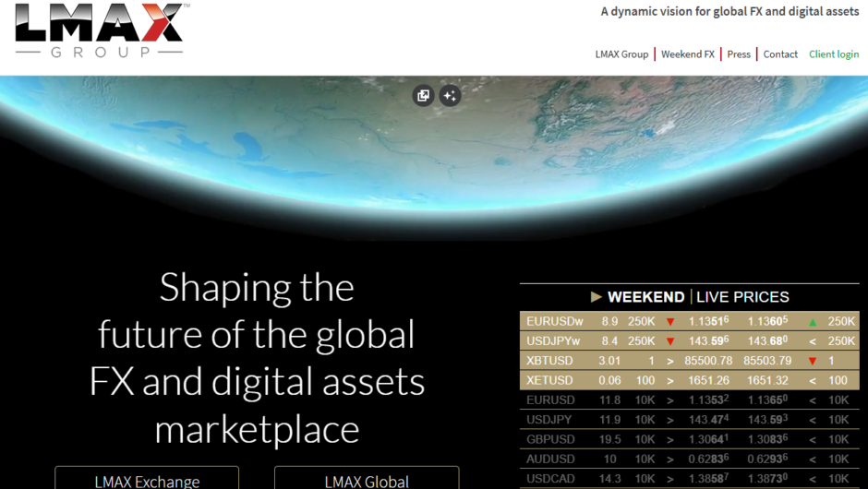Image resolution: width=868 pixels, height=489 pixels.
Task: Click GBPUSD spread value 19.5
Action: click(609, 439)
